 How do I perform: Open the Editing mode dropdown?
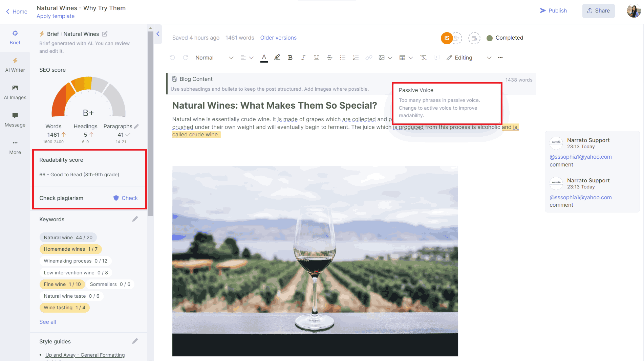(469, 58)
